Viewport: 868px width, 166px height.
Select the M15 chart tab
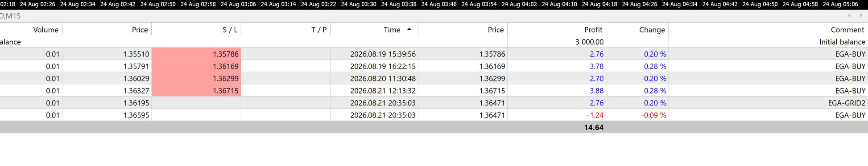pyautogui.click(x=11, y=16)
